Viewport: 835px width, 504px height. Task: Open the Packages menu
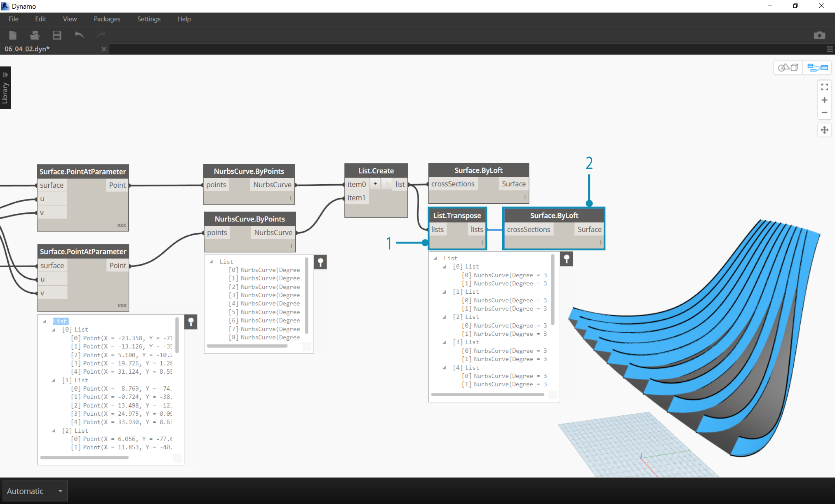108,19
